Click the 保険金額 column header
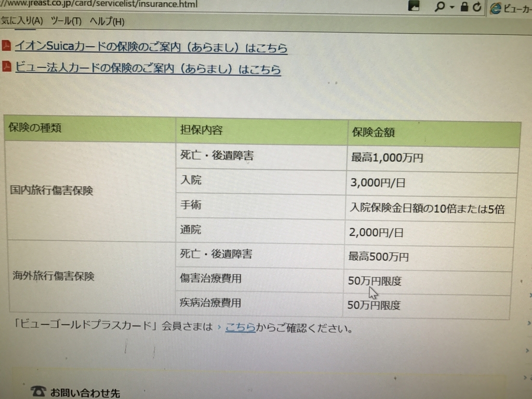The image size is (532, 399). 434,133
